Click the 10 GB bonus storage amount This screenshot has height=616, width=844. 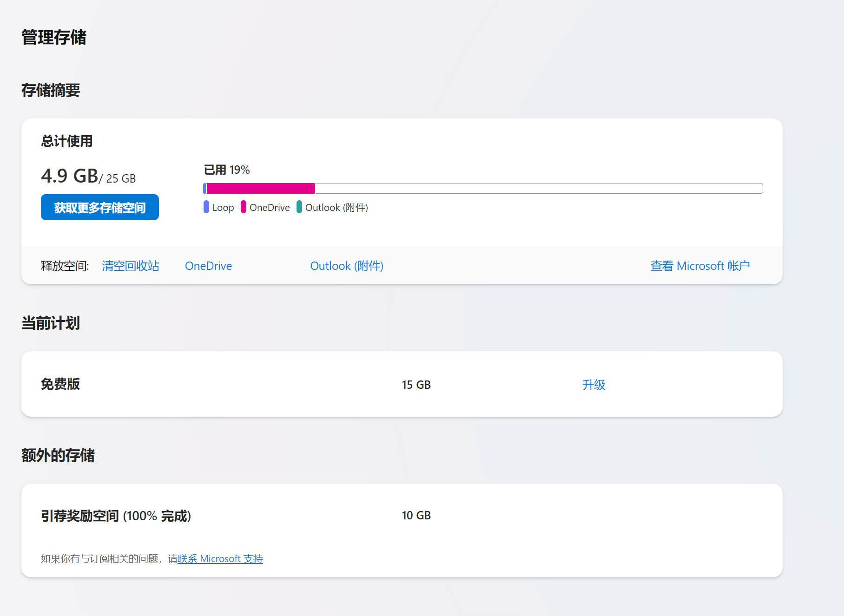[x=416, y=515]
